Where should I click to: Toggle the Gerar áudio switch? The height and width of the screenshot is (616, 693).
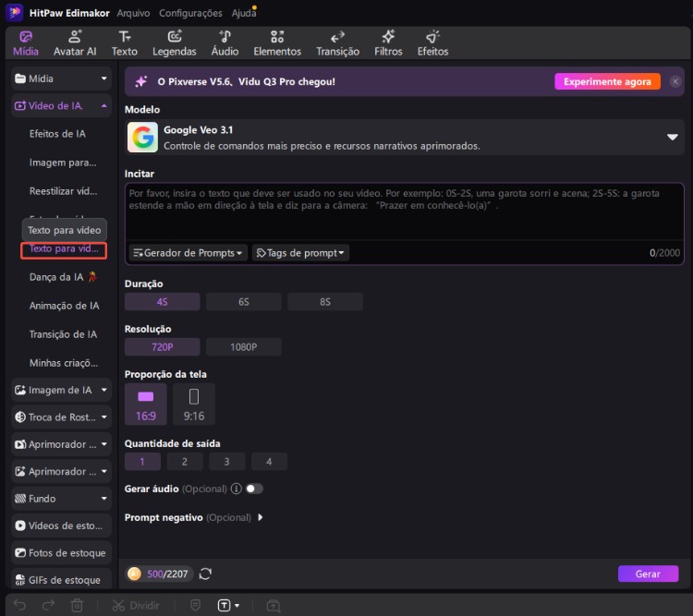tap(254, 489)
